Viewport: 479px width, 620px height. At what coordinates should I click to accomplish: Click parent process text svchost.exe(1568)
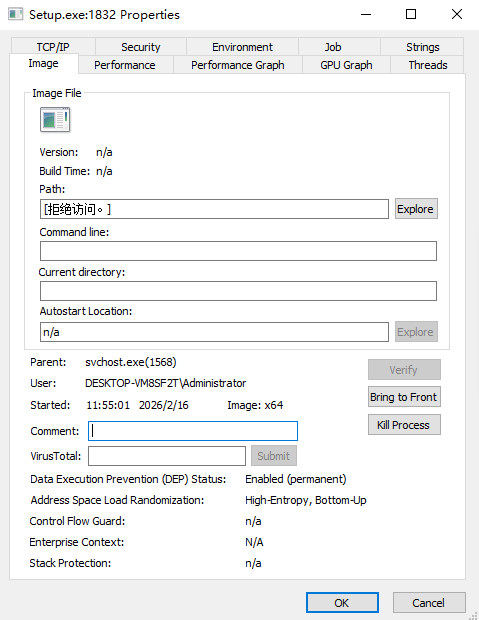click(x=131, y=362)
